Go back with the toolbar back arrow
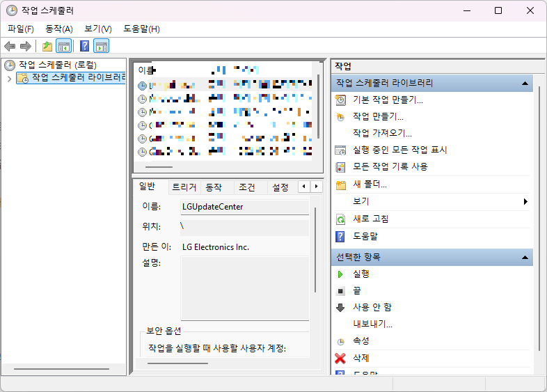547x392 pixels. 10,46
